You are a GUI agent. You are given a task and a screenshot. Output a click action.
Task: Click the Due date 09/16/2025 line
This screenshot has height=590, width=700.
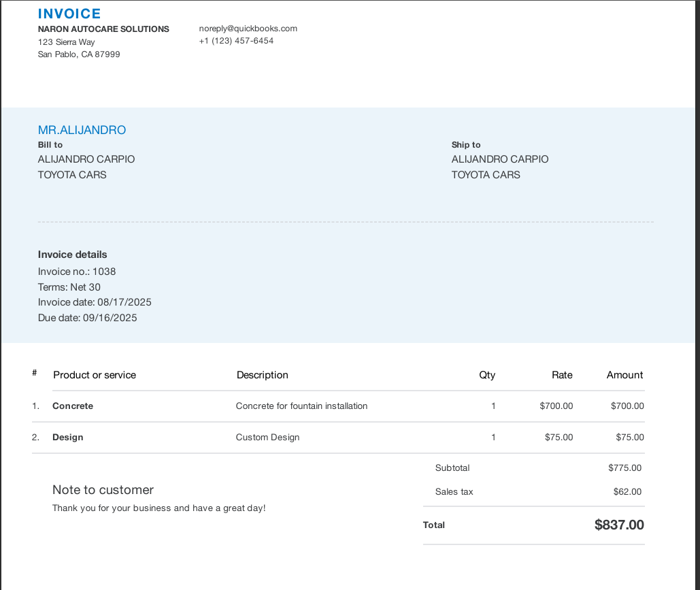(x=87, y=318)
